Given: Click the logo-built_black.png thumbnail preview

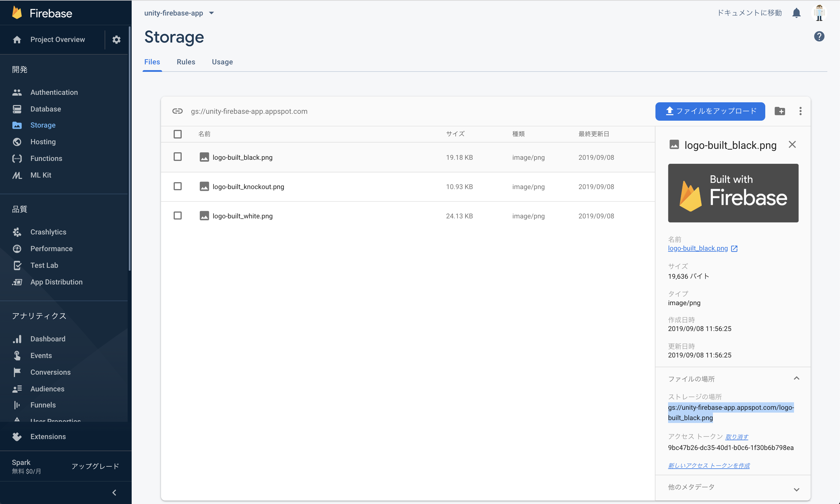Looking at the screenshot, I should (x=733, y=193).
